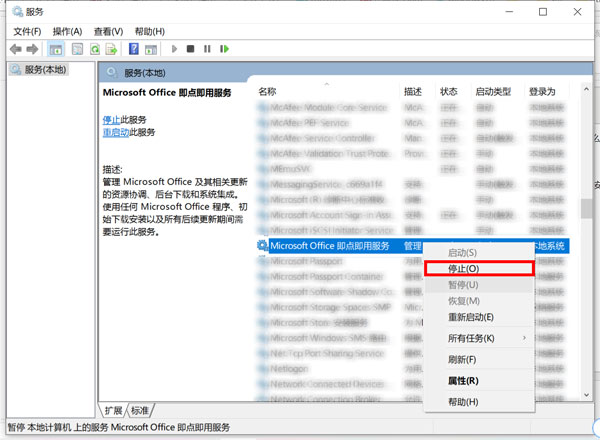Click the magnifier icon in 服务(本地) header

pos(111,72)
